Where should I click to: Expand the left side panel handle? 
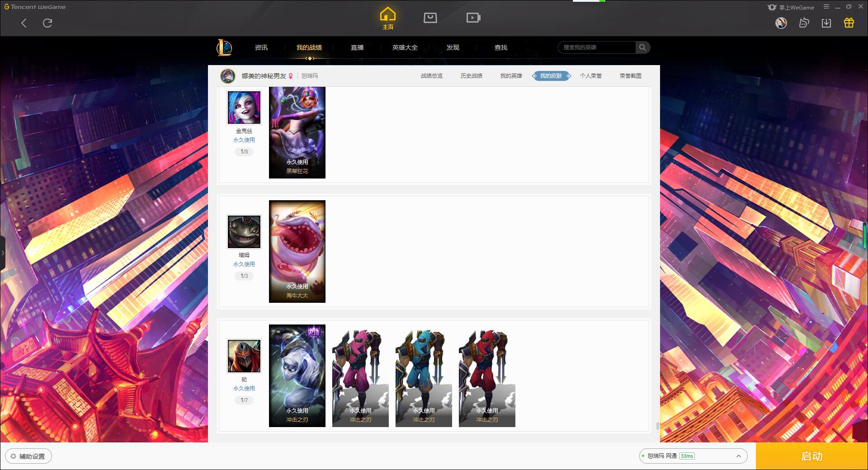[3, 253]
